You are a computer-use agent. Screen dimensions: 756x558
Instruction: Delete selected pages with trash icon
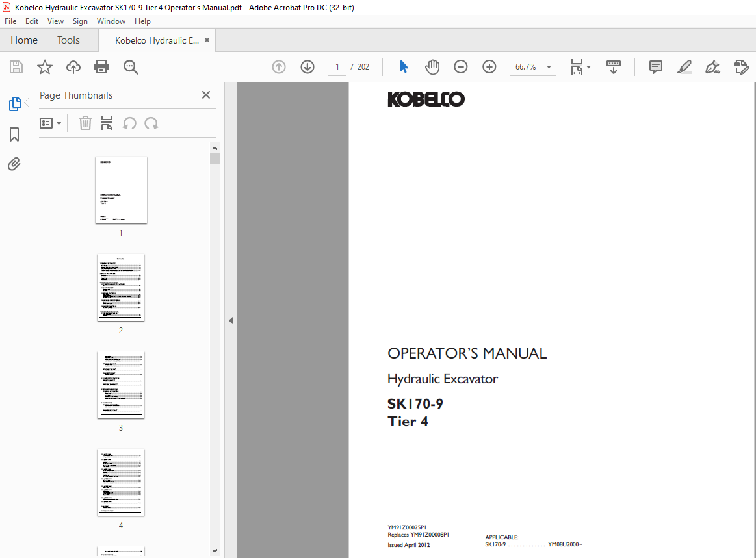point(85,123)
